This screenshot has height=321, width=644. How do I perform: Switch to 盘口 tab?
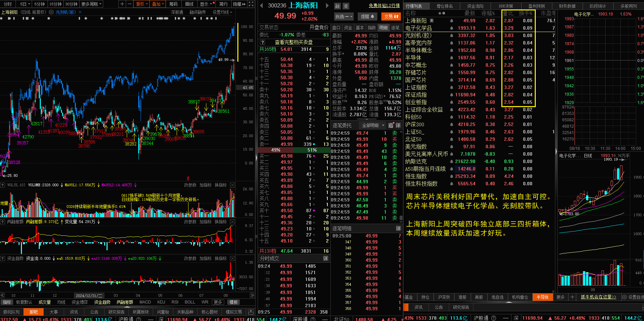(x=336, y=28)
